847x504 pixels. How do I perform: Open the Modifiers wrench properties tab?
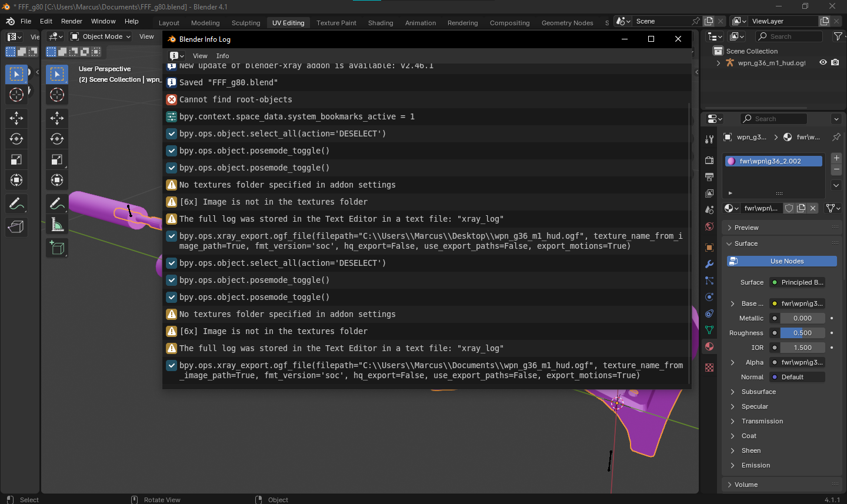click(709, 264)
